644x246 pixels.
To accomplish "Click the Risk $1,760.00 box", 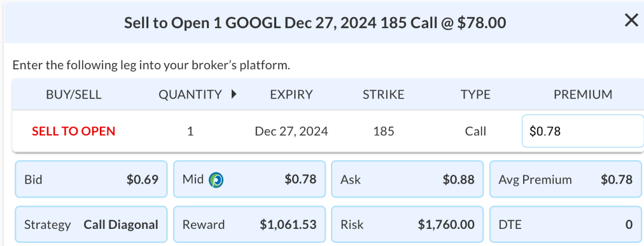I will tap(407, 224).
